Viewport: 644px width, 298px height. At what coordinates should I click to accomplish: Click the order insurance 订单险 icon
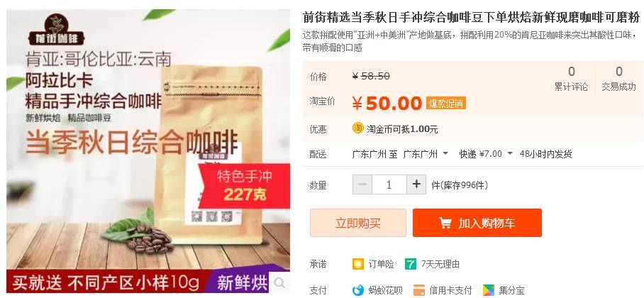pyautogui.click(x=357, y=264)
